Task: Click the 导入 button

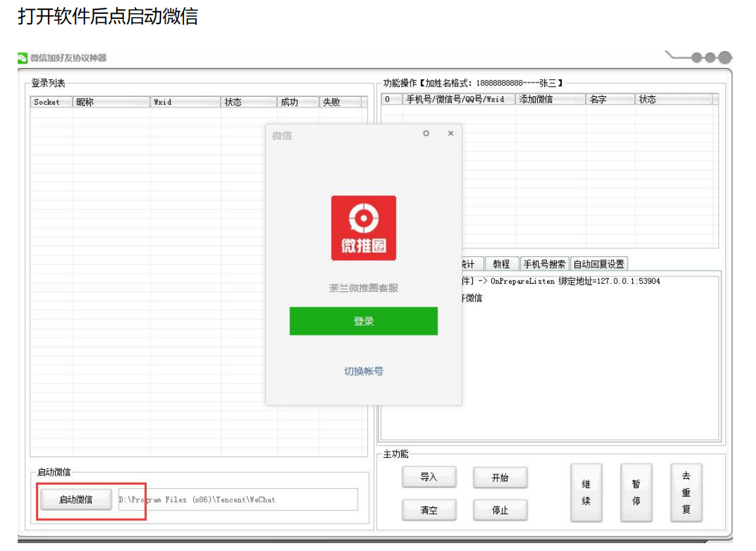Action: (x=428, y=477)
